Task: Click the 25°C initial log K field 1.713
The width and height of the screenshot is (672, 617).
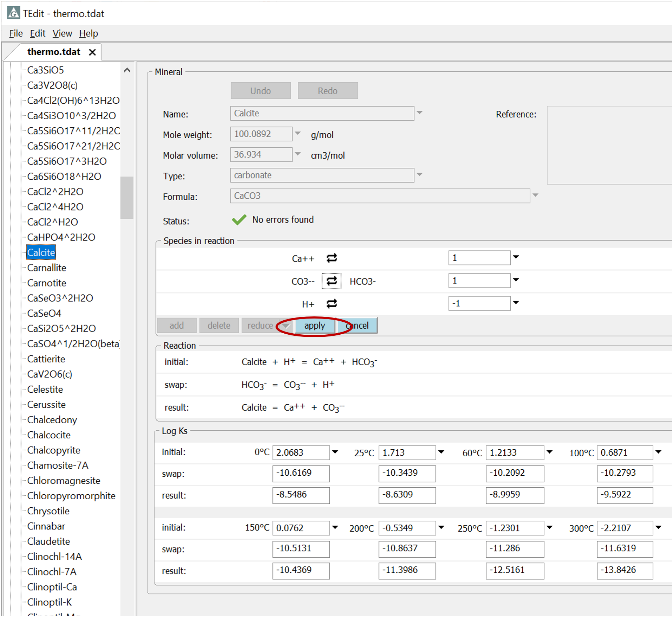Action: (x=407, y=452)
